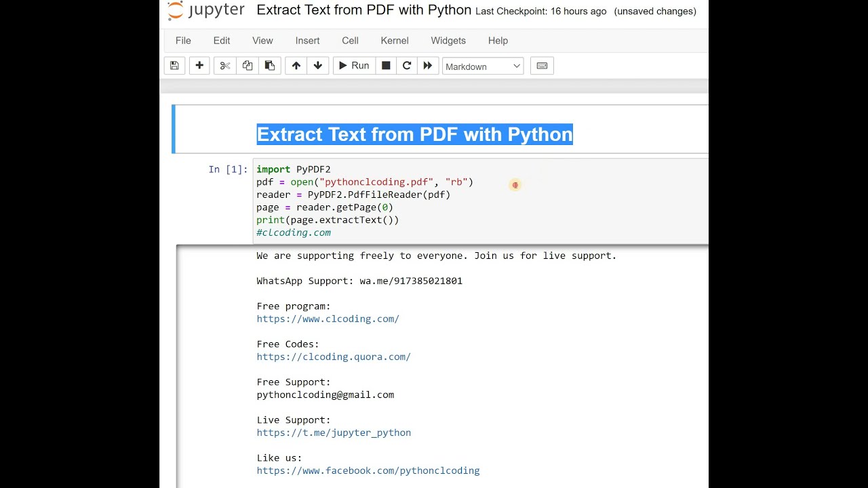This screenshot has height=488, width=868.
Task: Open the command palette keyboard icon
Action: pyautogui.click(x=542, y=66)
